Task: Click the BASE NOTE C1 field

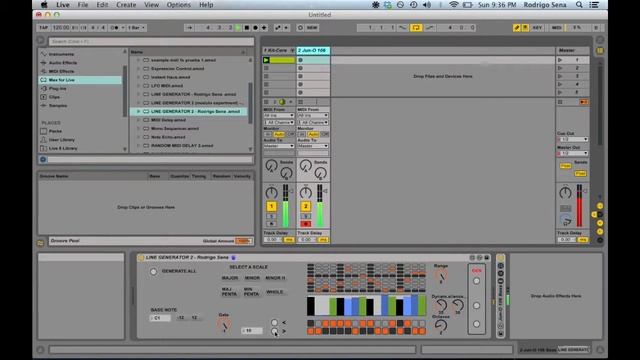Action: pyautogui.click(x=160, y=318)
